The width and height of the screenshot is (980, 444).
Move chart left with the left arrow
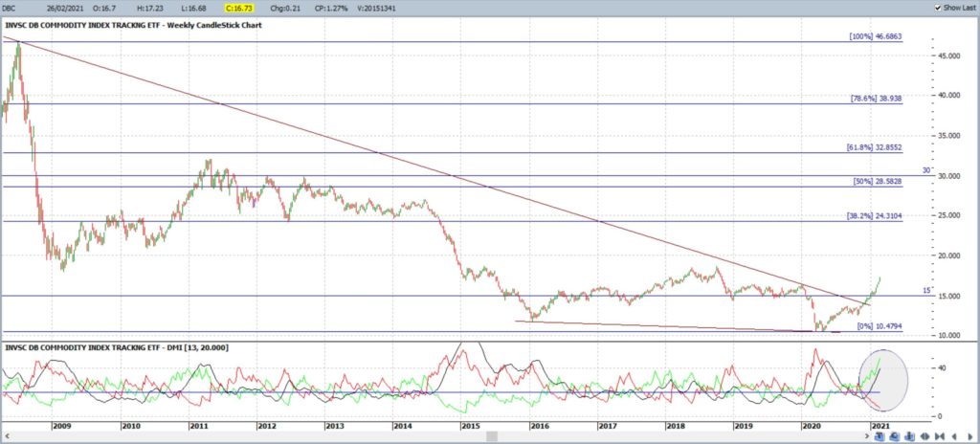tap(954, 436)
